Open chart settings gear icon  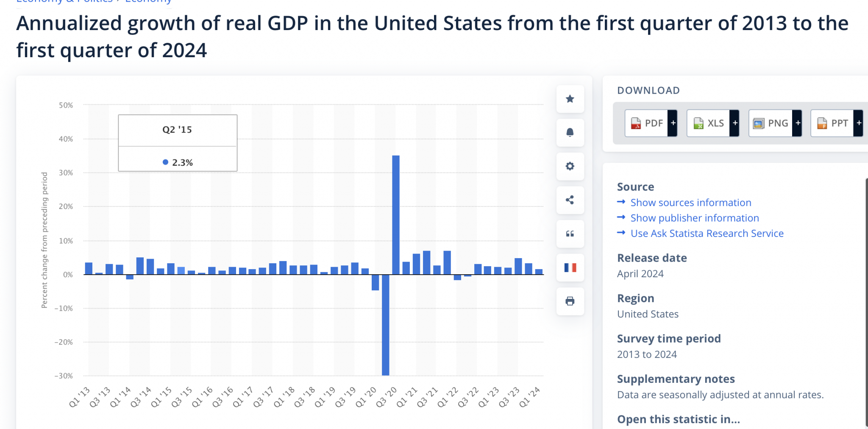click(x=570, y=166)
